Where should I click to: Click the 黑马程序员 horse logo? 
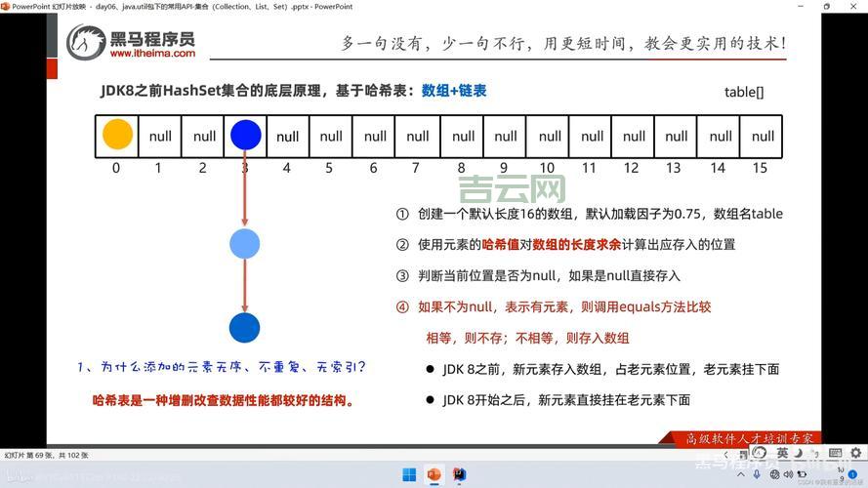(x=86, y=42)
